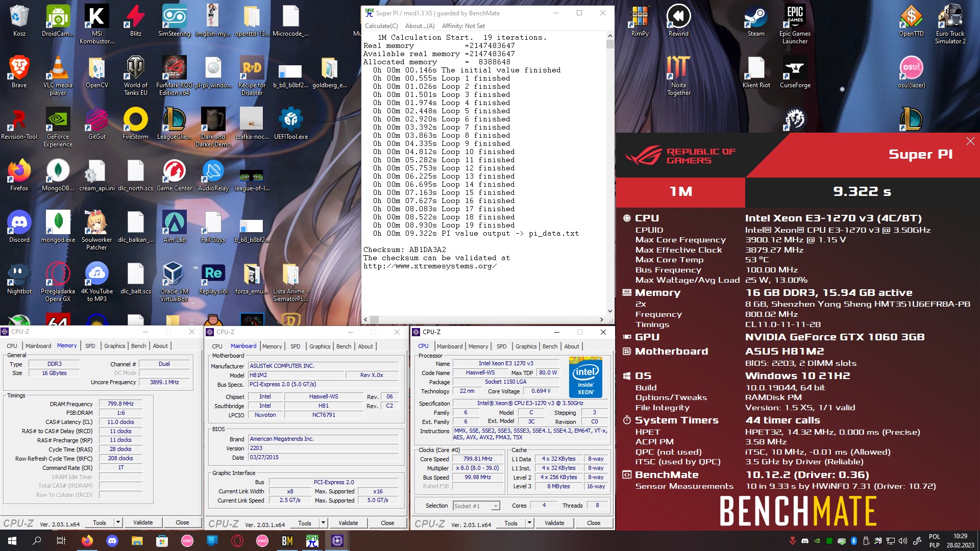Expand Tools dropdown arrow in left CPU-Z
The image size is (980, 551).
(x=118, y=522)
